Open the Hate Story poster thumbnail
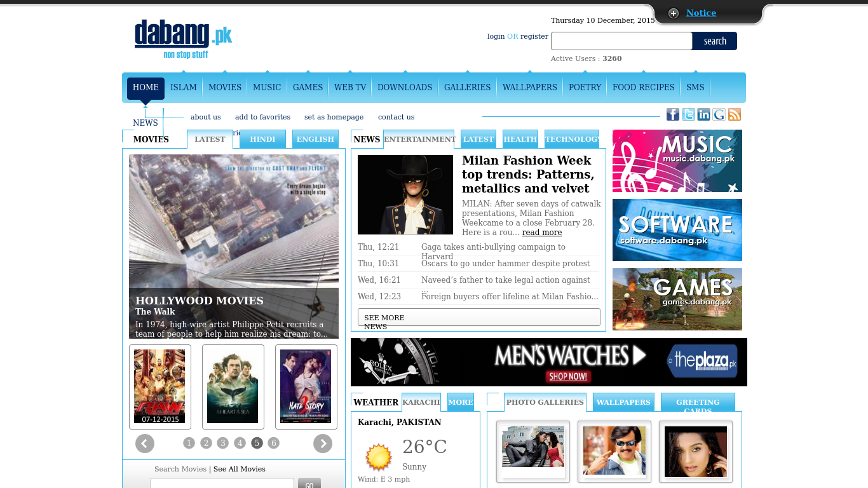This screenshot has width=868, height=488. (306, 386)
